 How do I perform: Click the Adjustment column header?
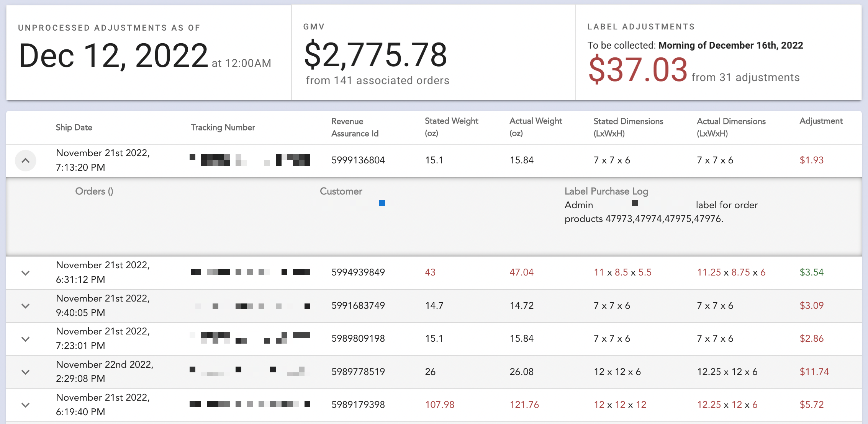[x=821, y=121]
